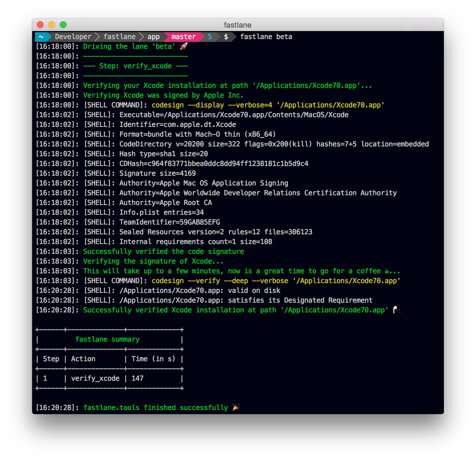
Task: Click 'TeamIdentifier=59GAB85EFG' line
Action: 170,222
